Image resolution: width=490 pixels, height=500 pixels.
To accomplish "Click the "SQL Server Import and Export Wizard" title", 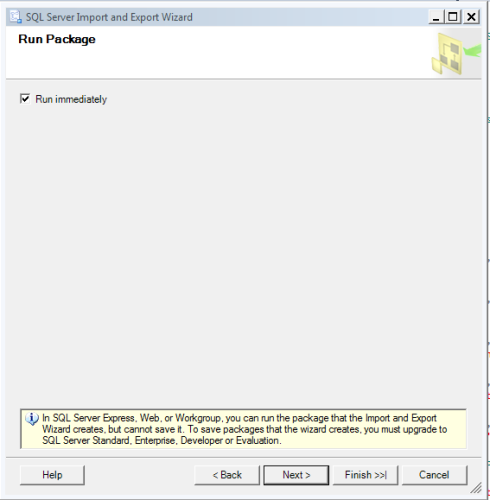I will [x=109, y=17].
